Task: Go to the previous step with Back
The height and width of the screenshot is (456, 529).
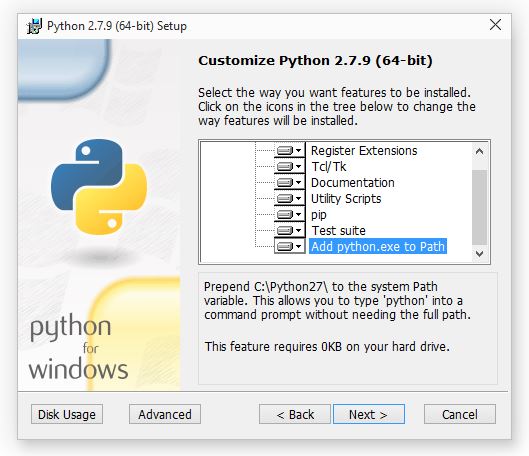Action: click(x=295, y=414)
